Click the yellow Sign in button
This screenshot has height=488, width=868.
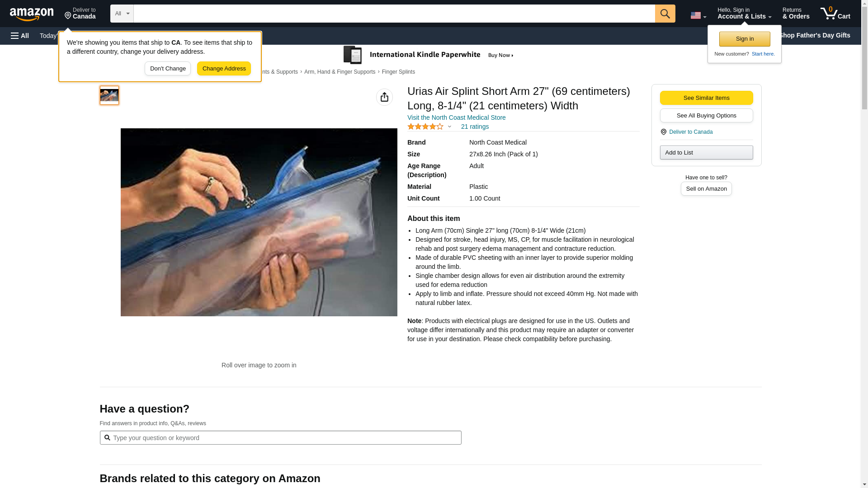click(x=745, y=39)
